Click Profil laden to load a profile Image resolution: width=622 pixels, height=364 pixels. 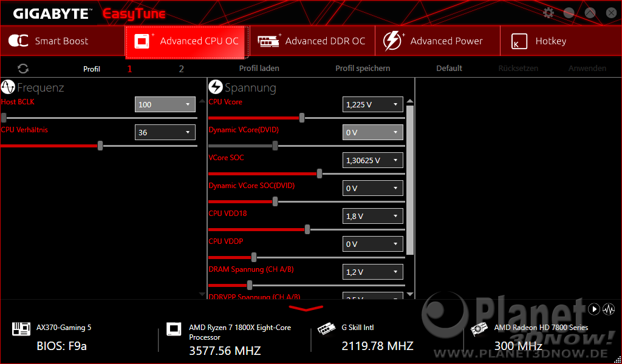259,68
